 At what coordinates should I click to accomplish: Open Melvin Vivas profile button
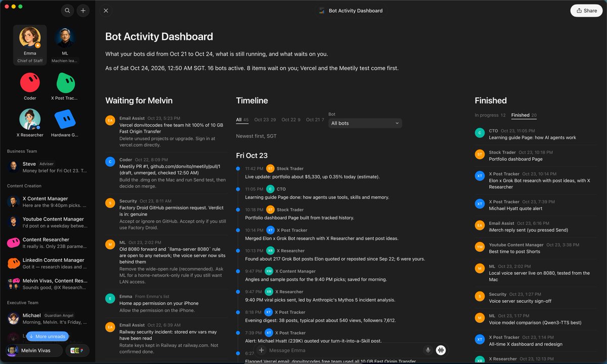[x=34, y=350]
